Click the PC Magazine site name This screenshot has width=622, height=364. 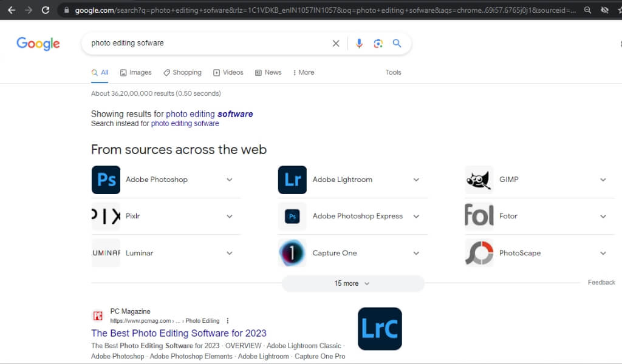(x=130, y=311)
